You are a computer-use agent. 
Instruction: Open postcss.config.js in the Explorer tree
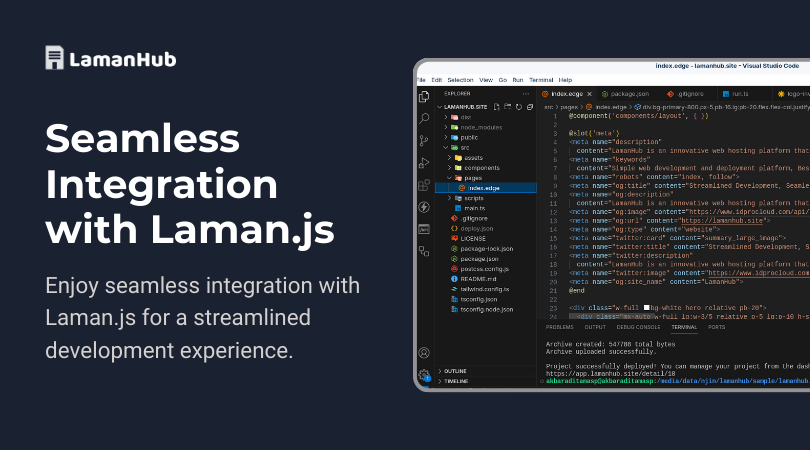[x=486, y=269]
